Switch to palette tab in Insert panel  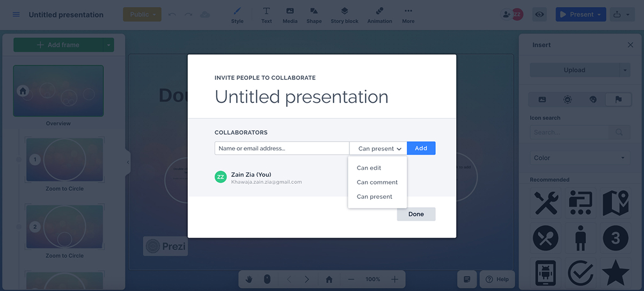593,99
